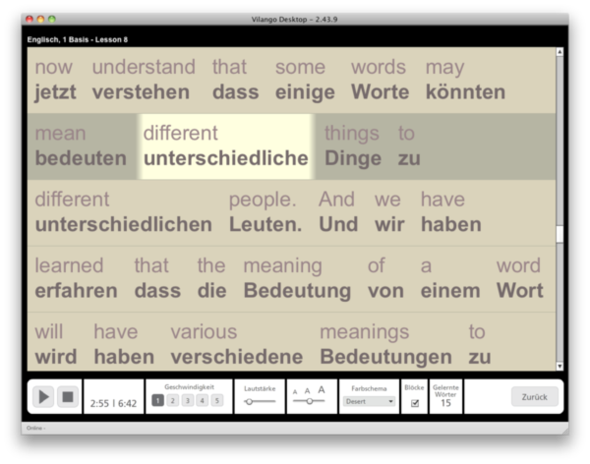Click the Zurück button
The width and height of the screenshot is (590, 464).
pos(534,397)
